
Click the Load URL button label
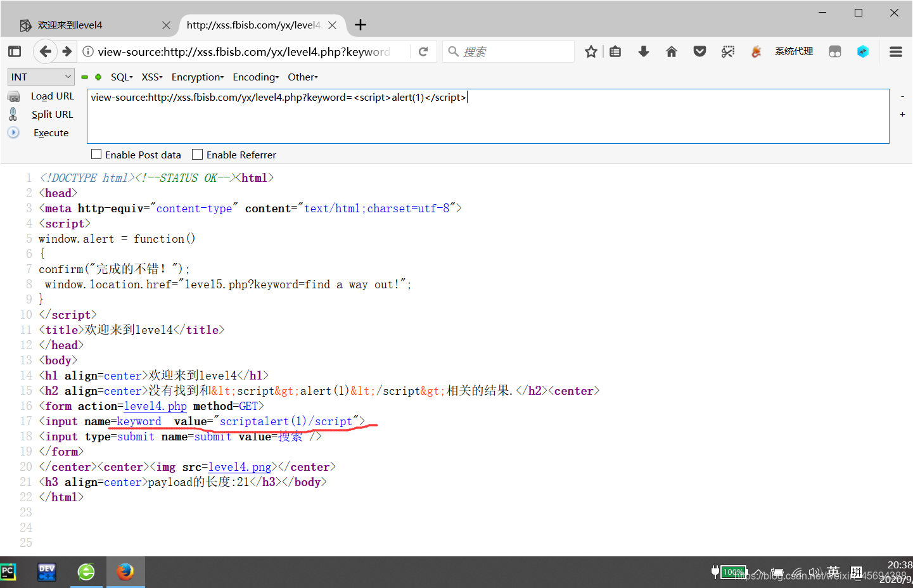[x=53, y=96]
